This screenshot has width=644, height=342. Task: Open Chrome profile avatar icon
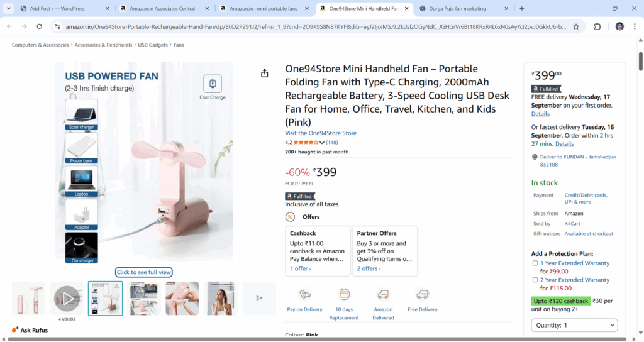click(x=619, y=26)
